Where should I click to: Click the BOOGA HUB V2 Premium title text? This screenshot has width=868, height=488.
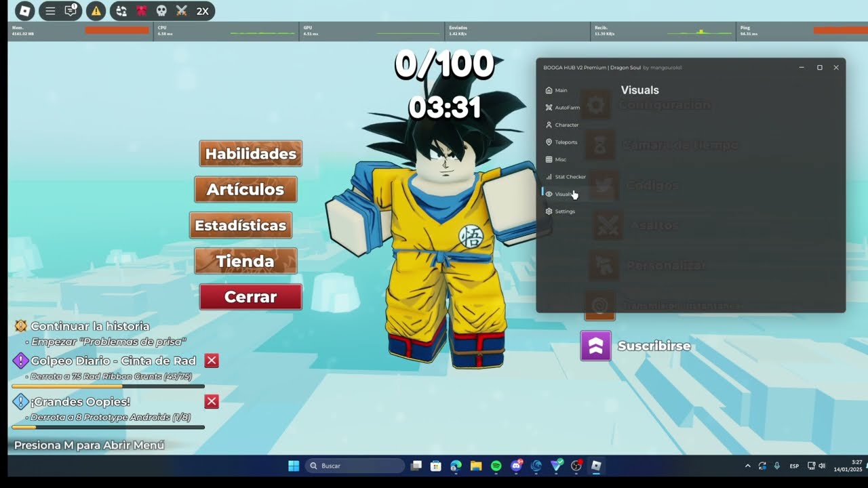592,68
